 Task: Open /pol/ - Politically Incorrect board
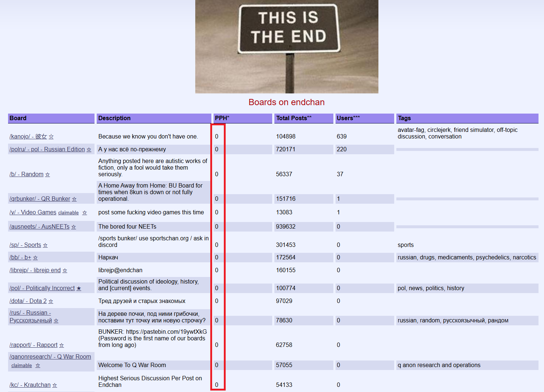[x=42, y=288]
